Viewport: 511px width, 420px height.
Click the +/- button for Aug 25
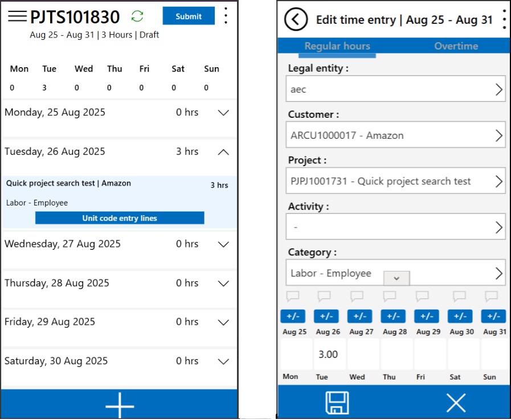pyautogui.click(x=293, y=316)
